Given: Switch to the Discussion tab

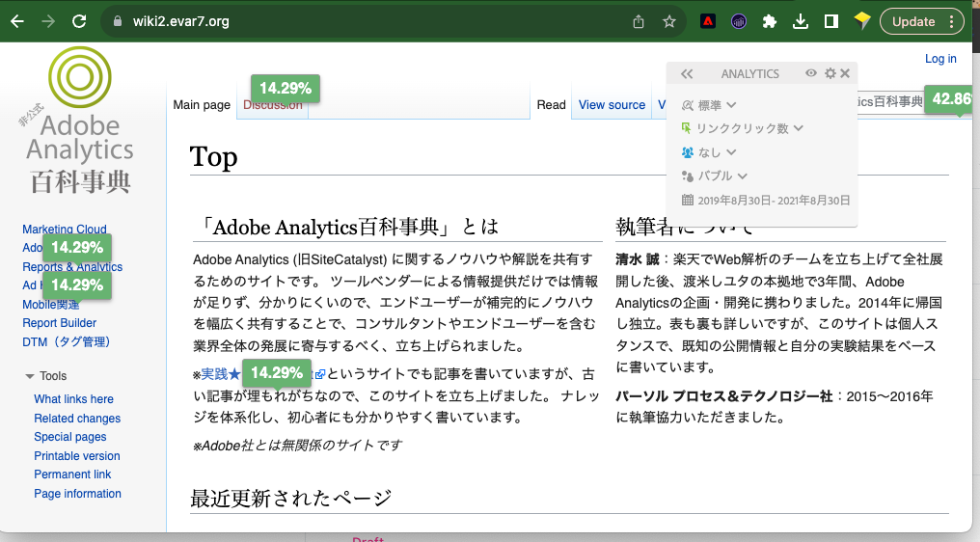Looking at the screenshot, I should pyautogui.click(x=273, y=105).
